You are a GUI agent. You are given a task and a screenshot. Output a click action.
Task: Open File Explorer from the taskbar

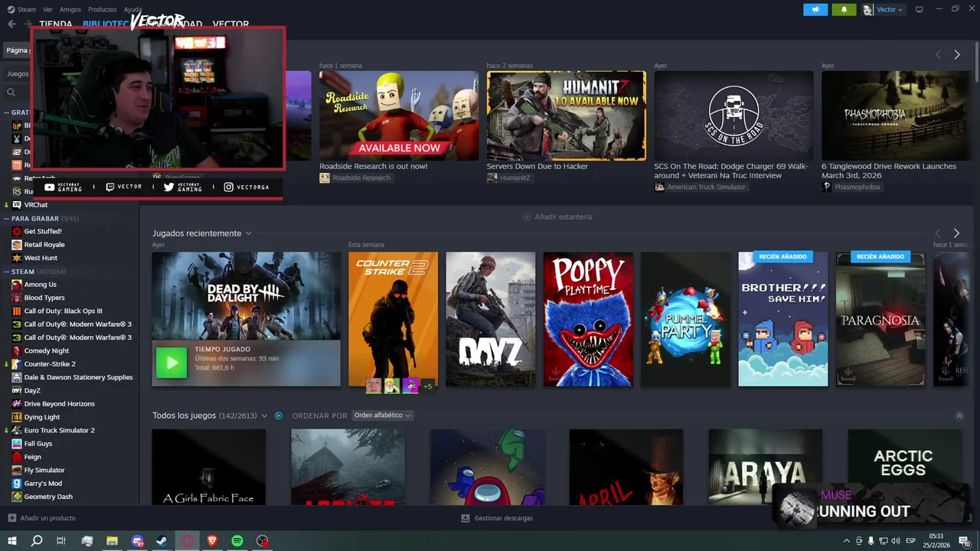(112, 541)
